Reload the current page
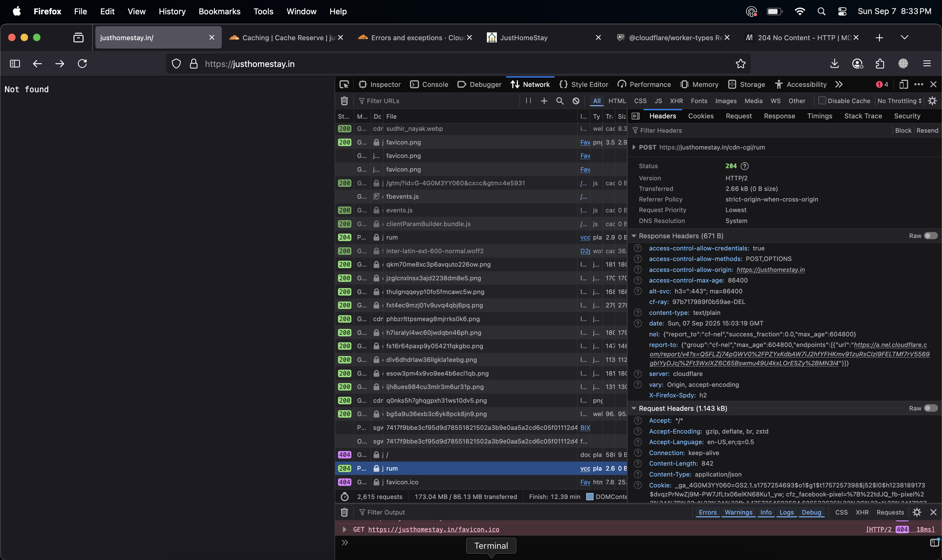 tap(82, 64)
